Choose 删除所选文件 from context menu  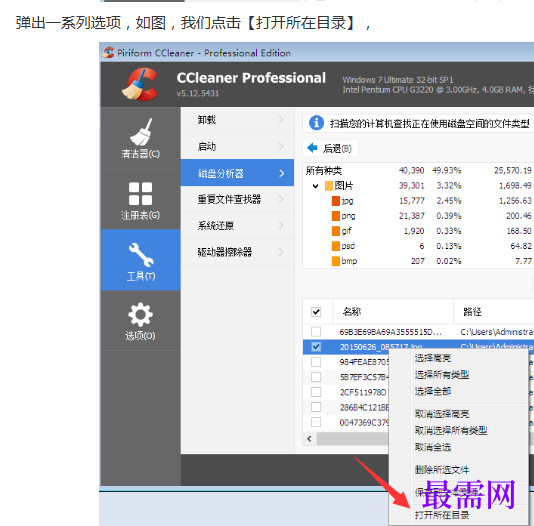(442, 470)
